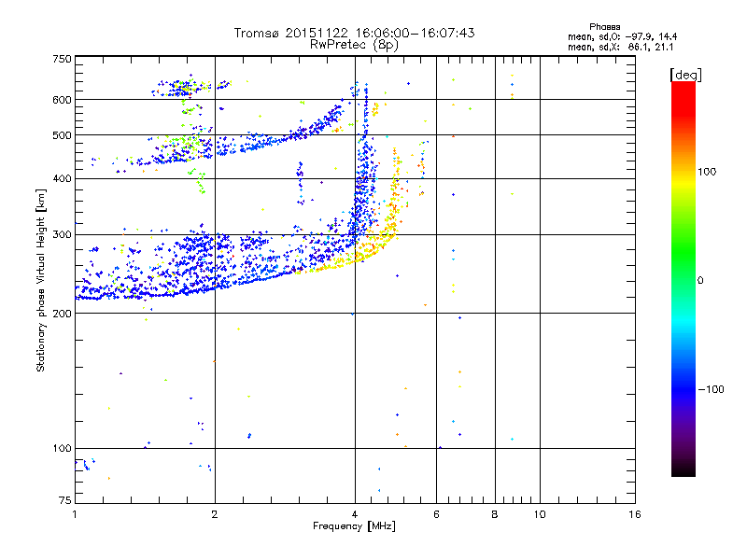The width and height of the screenshot is (747, 560).
Task: Click the '200' y-axis tick label
Action: click(x=62, y=314)
